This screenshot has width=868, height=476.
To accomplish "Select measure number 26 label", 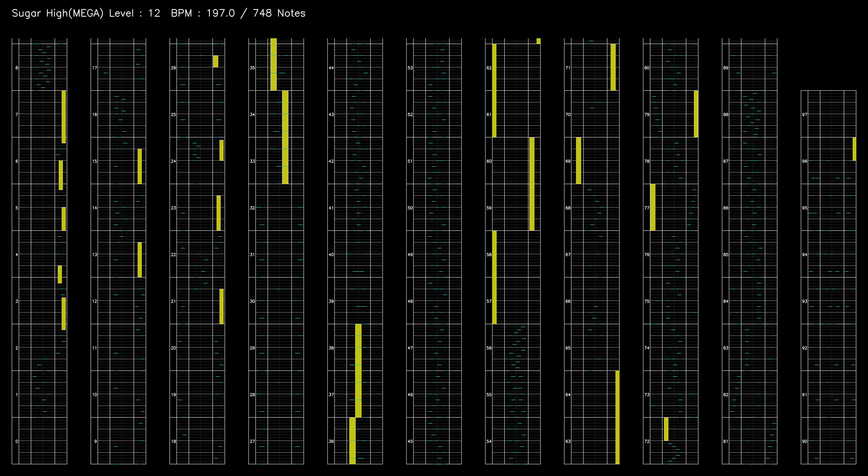I will pos(174,68).
